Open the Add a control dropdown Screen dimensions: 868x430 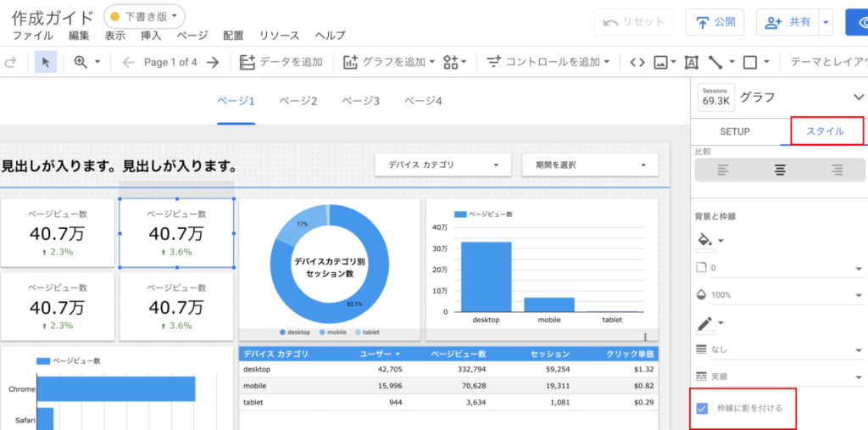(548, 63)
